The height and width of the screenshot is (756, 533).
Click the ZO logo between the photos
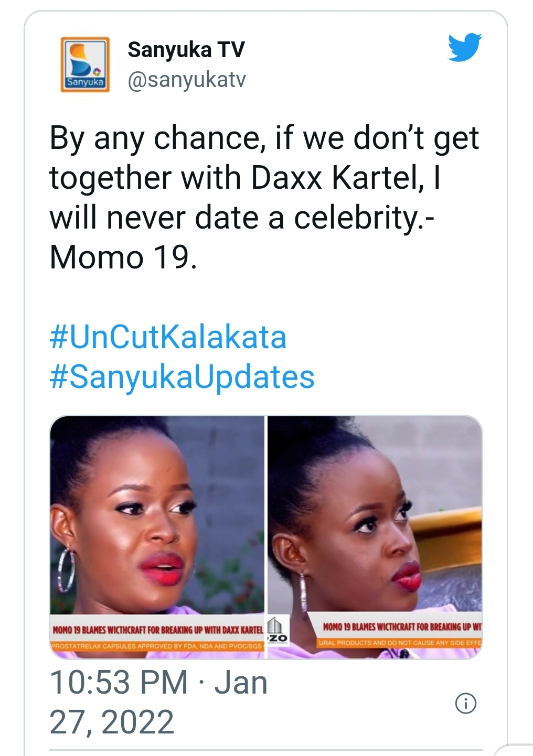click(277, 632)
